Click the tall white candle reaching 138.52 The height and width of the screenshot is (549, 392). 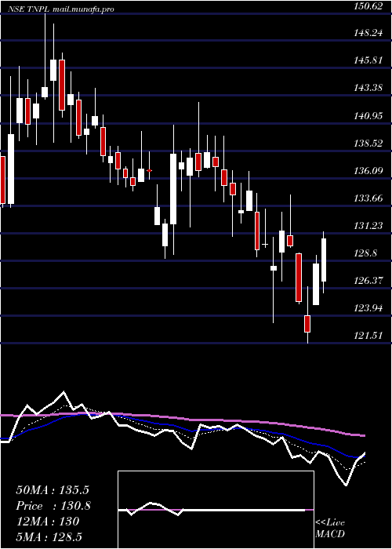(x=173, y=189)
